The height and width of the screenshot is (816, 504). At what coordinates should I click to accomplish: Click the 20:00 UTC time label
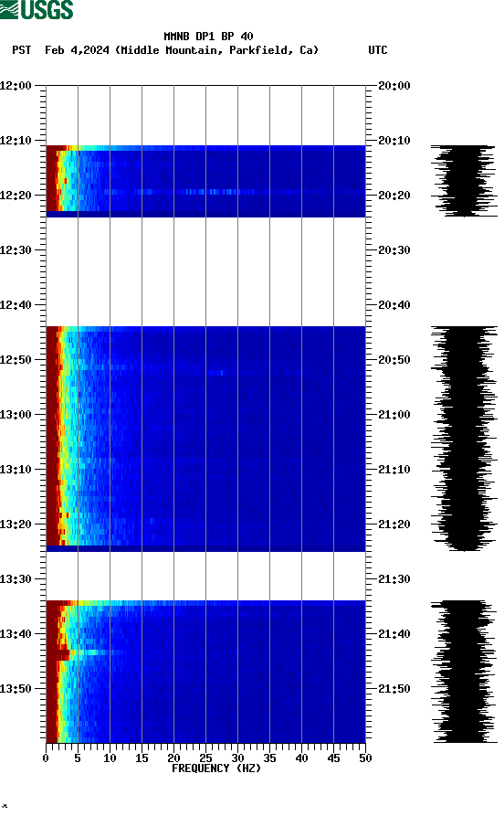point(394,85)
